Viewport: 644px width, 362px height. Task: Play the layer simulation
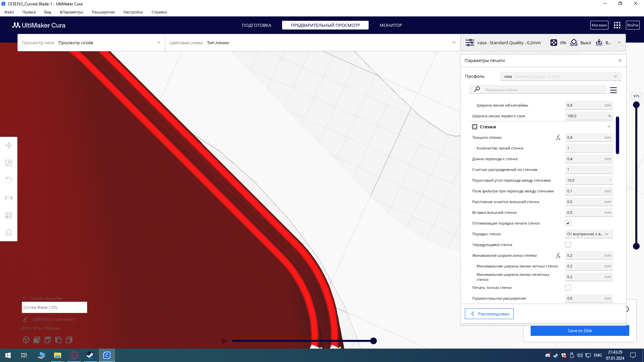pyautogui.click(x=224, y=341)
